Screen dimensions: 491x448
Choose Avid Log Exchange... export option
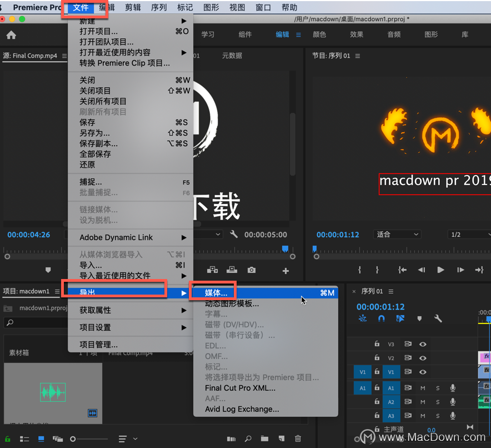(x=265, y=409)
